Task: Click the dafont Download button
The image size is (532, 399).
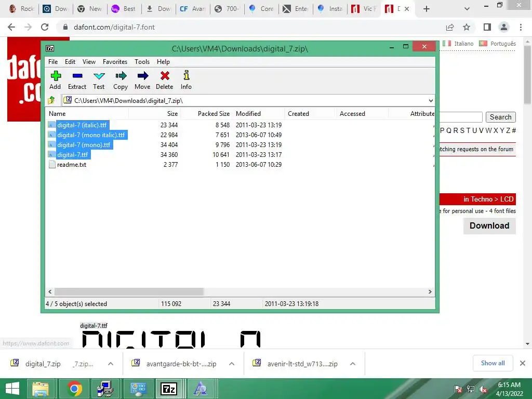Action: click(x=489, y=225)
